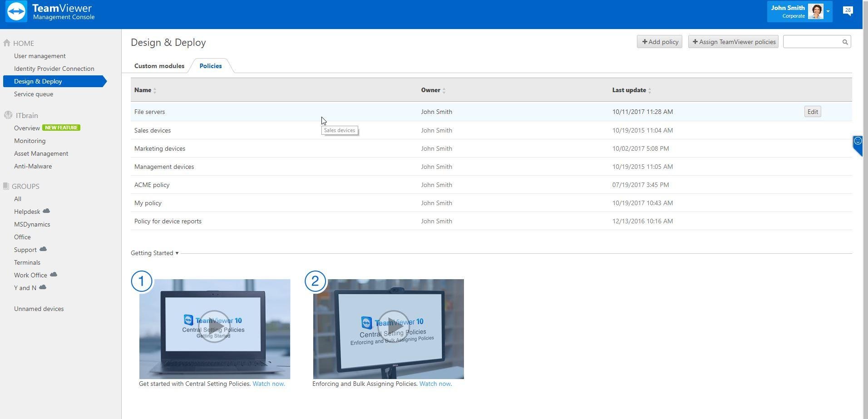
Task: Click the 07/19/2017 3:45 PM date
Action: tap(641, 185)
